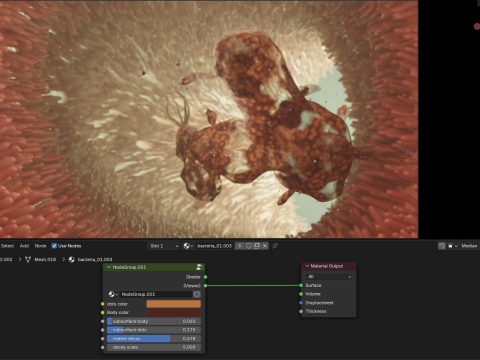The image size is (480, 360).
Task: Click the edit group icon on NodeGroup.001 header
Action: [199, 267]
